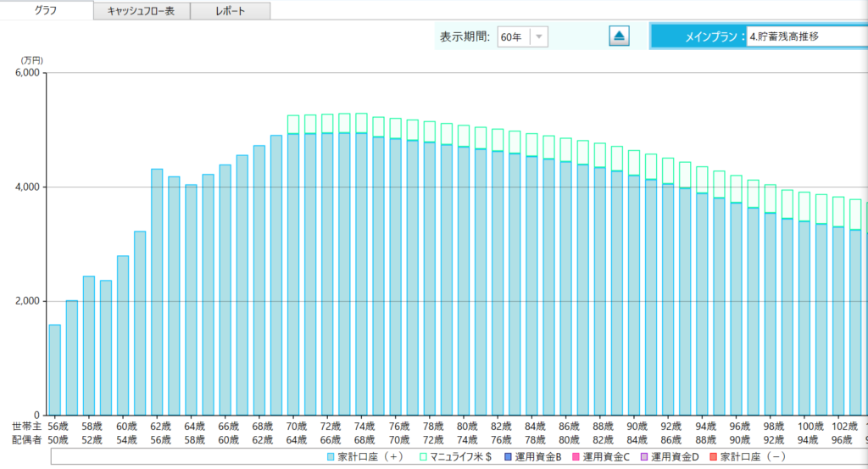Click the 家計口座（＋） legend icon
This screenshot has width=868, height=469.
tap(331, 457)
